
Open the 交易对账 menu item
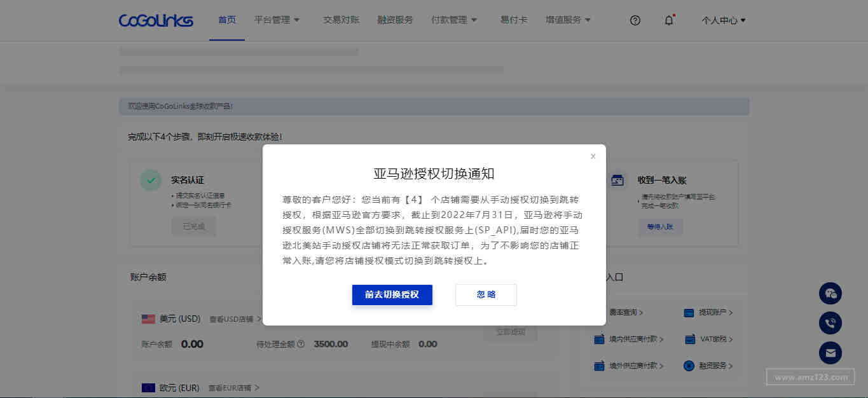[341, 20]
